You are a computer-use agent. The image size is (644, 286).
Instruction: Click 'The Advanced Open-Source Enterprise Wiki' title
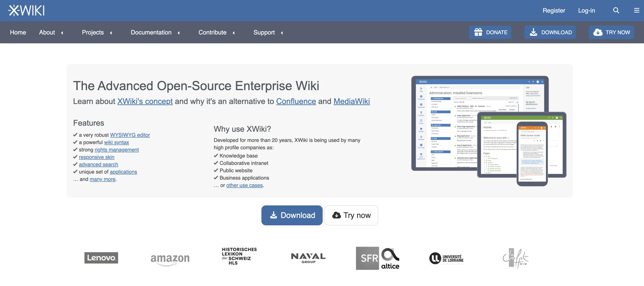click(196, 86)
